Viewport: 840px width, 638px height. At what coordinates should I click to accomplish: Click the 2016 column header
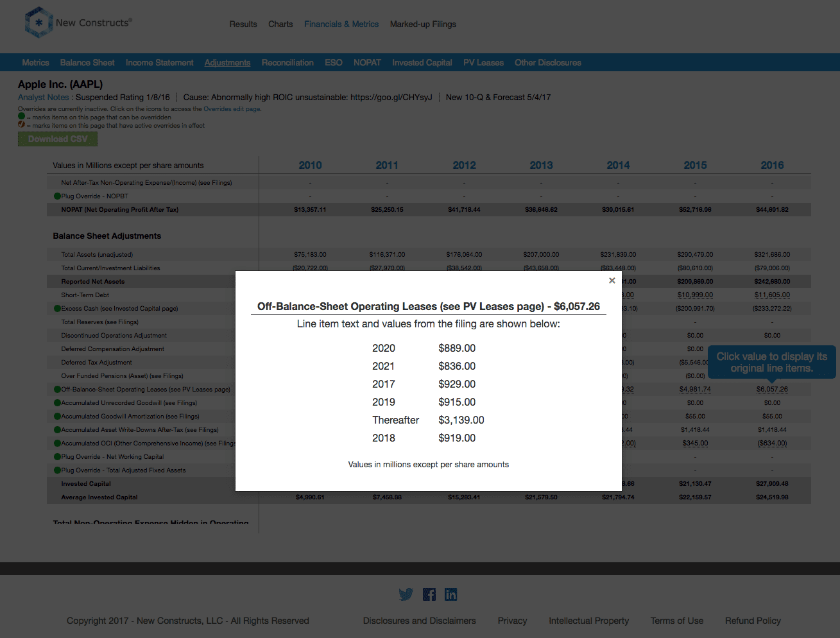(772, 165)
